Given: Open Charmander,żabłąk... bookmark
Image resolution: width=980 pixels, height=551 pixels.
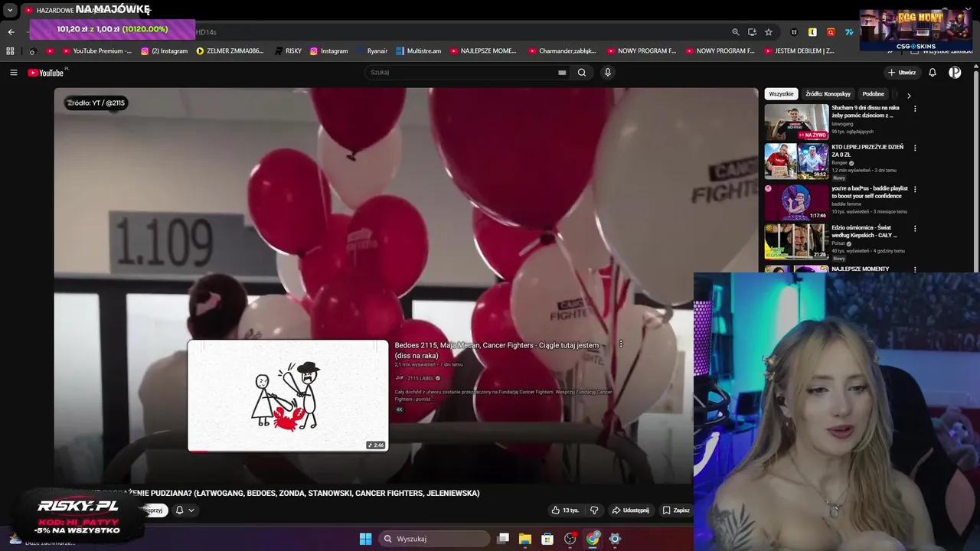Looking at the screenshot, I should pos(562,51).
